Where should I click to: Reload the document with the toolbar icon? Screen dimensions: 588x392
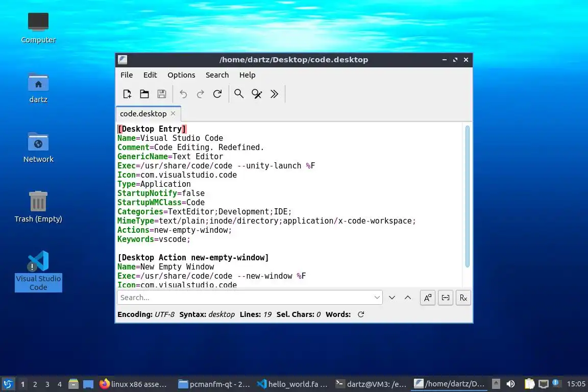point(217,94)
